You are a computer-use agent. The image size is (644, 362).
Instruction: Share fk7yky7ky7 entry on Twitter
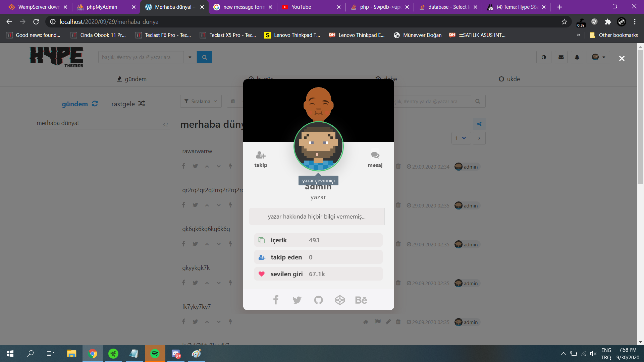point(195,322)
